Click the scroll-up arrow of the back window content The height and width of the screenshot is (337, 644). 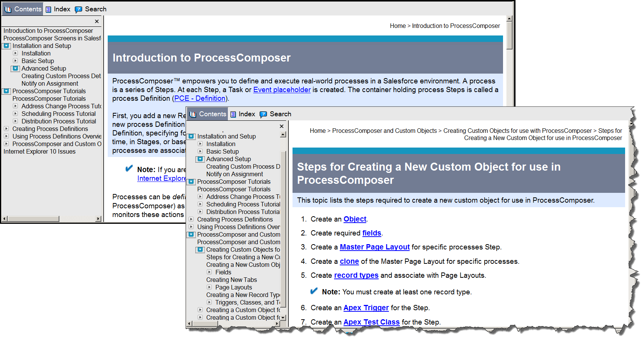pos(509,18)
